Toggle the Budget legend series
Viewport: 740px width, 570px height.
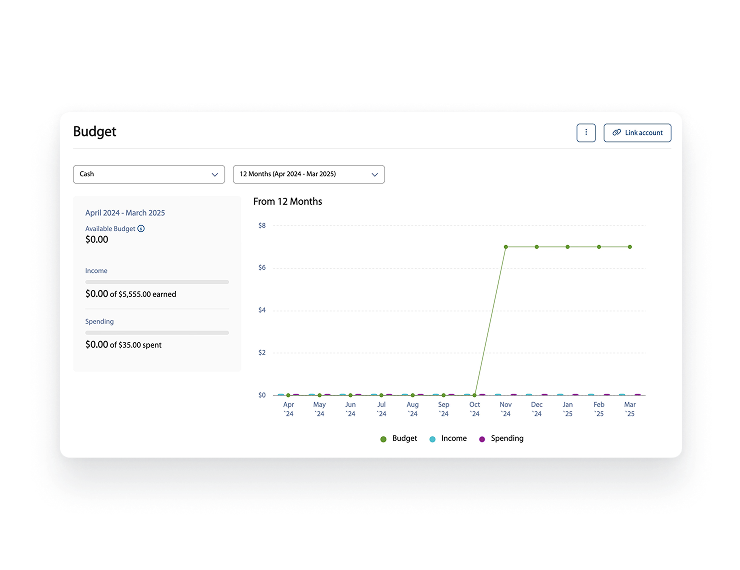[399, 438]
